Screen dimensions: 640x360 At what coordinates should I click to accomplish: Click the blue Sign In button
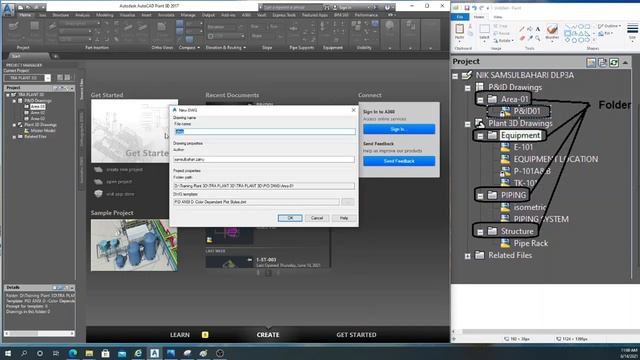399,129
